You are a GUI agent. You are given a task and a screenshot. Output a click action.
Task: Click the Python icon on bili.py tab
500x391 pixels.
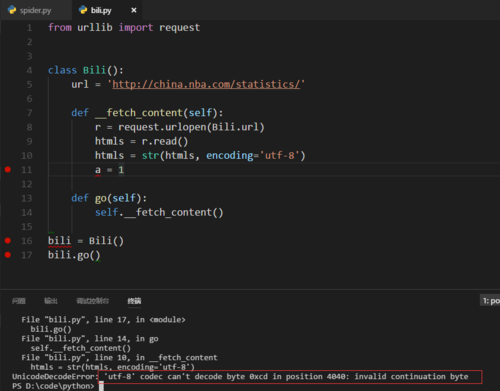(x=83, y=10)
